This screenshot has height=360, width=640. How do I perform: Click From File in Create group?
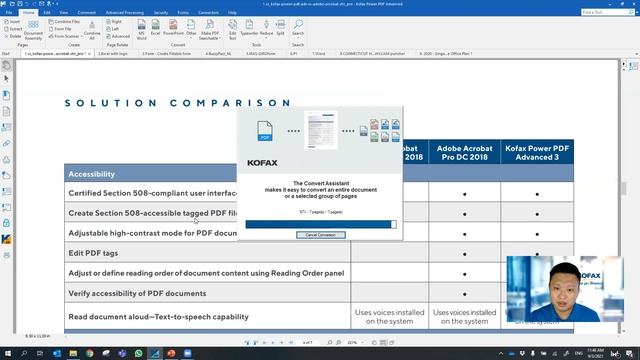click(x=60, y=29)
